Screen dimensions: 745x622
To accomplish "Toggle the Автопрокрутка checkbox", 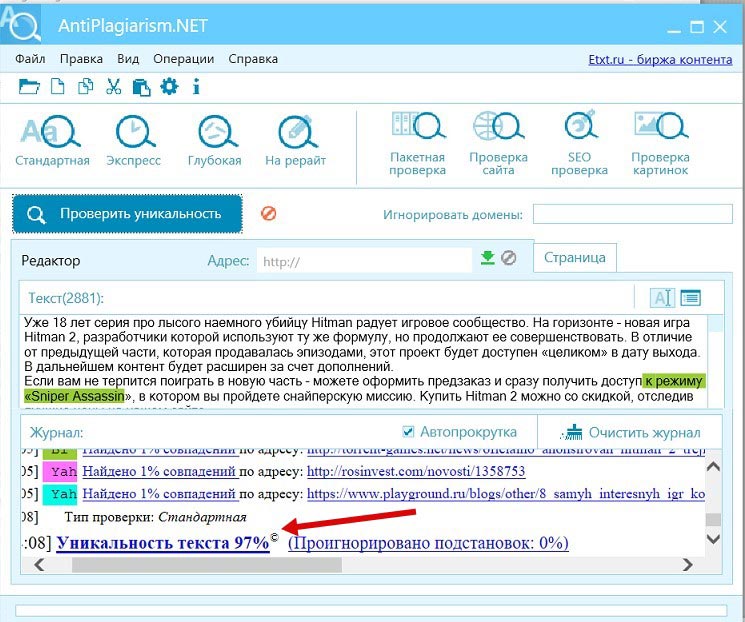I will click(408, 431).
